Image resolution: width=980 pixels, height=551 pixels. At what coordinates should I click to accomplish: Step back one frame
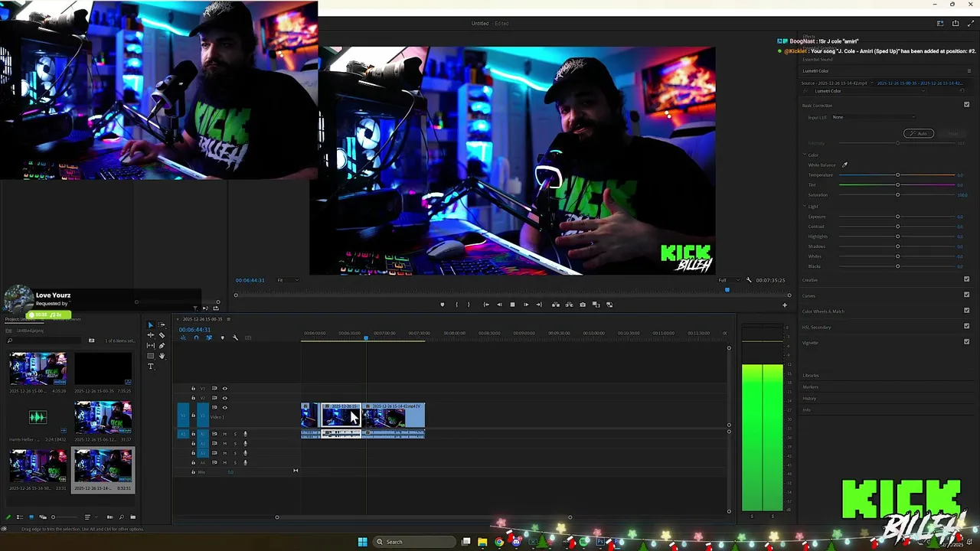click(499, 305)
